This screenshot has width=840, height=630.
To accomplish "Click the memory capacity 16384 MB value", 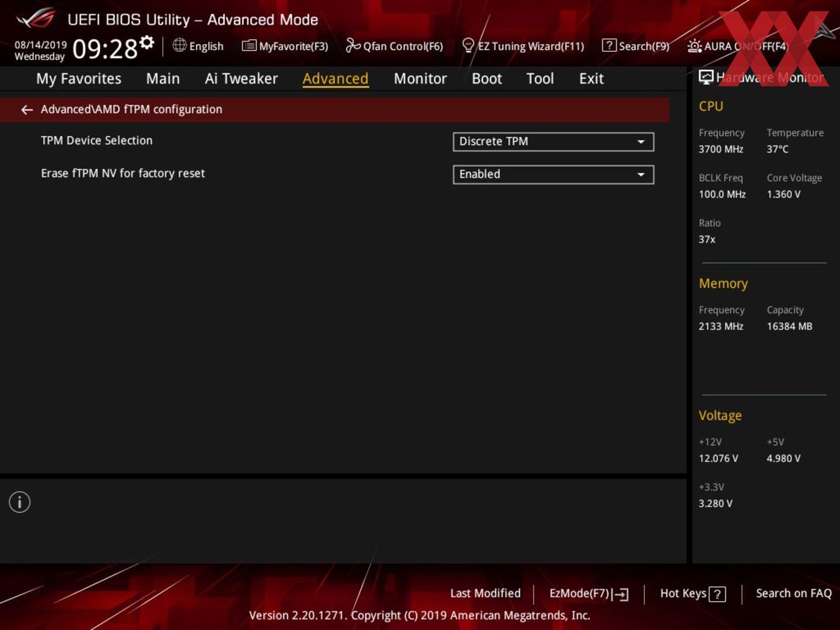I will click(789, 327).
